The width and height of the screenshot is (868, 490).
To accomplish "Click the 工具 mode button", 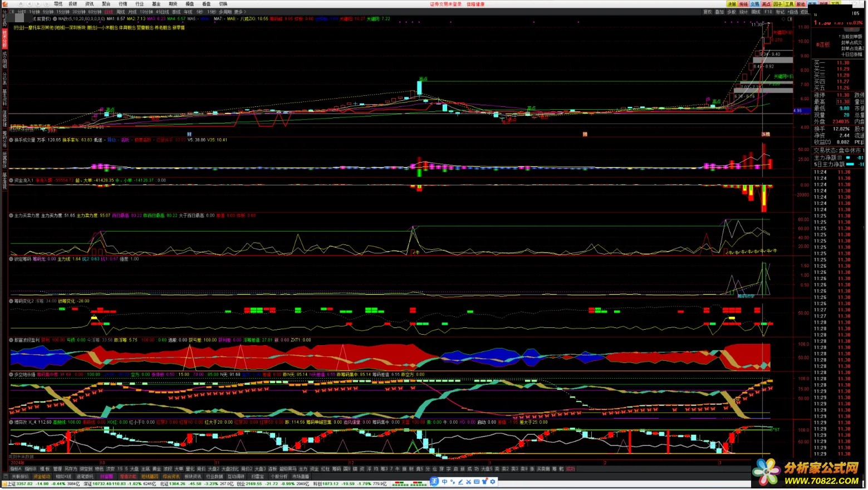I will pyautogui.click(x=789, y=4).
